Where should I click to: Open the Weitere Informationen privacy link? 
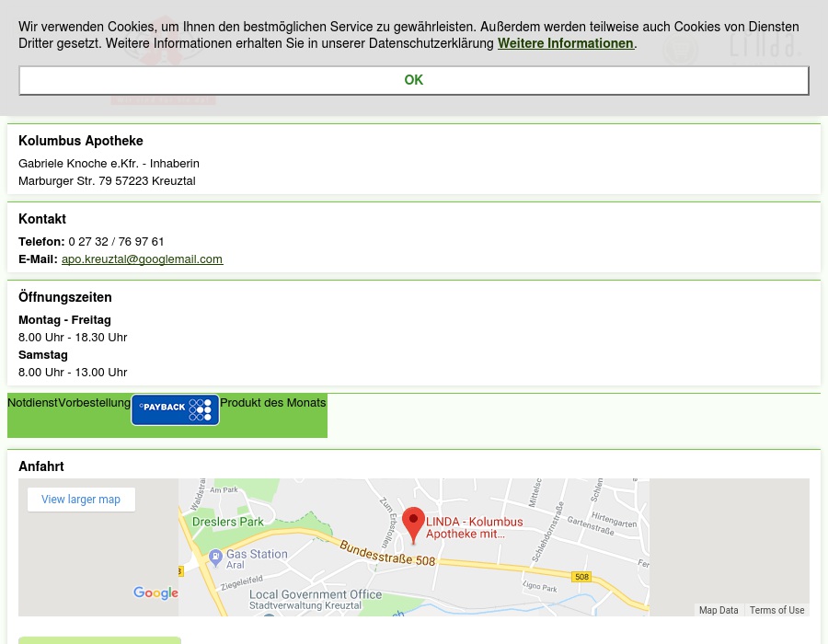(x=565, y=43)
